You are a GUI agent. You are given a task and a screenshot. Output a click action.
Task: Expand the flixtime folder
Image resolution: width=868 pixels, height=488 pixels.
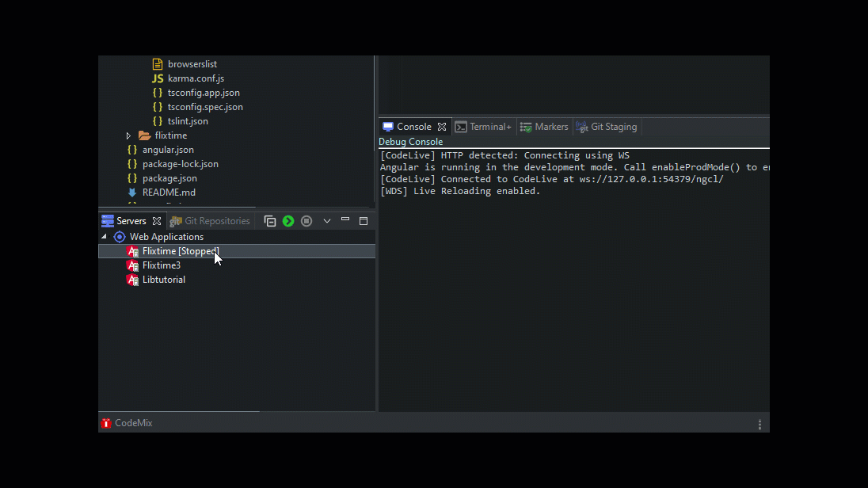point(128,135)
